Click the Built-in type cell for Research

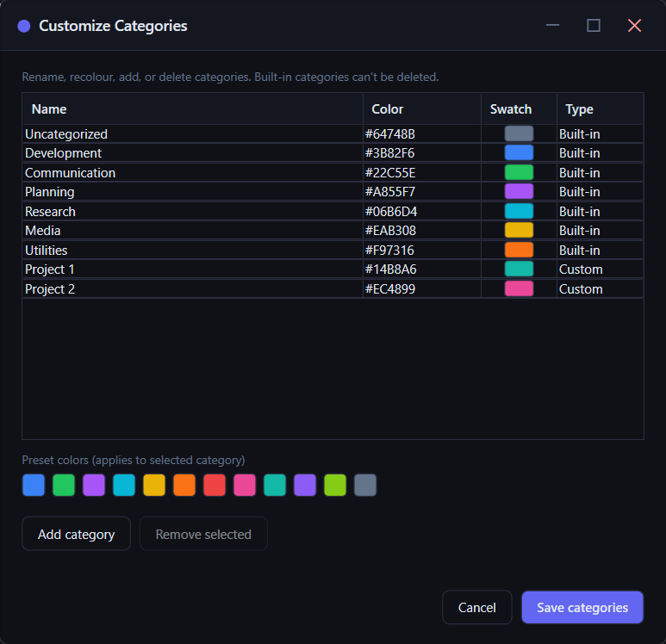[x=601, y=211]
